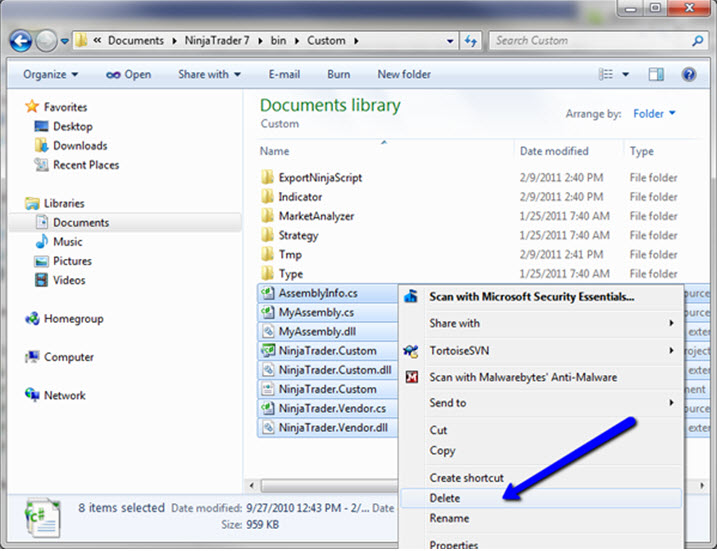Select Homegroup in the navigation pane
Viewport: 719px width, 551px height.
[x=73, y=319]
